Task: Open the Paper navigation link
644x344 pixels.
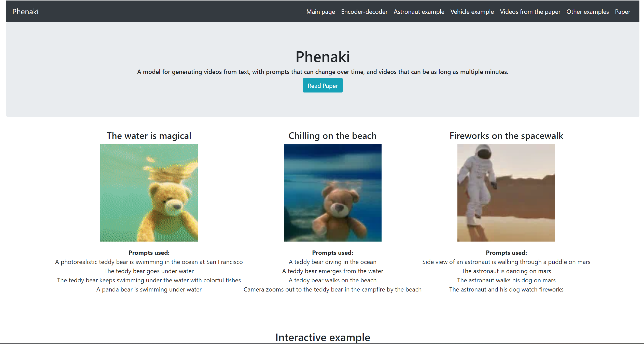Action: tap(623, 11)
